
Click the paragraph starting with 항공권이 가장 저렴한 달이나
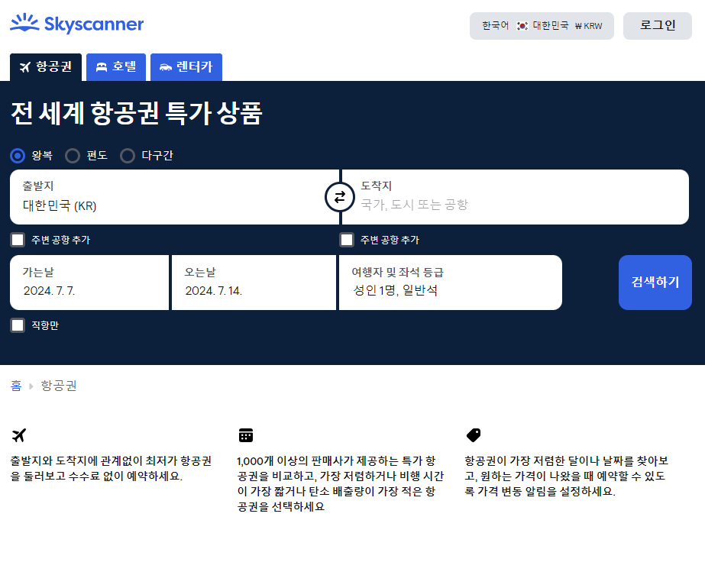point(567,476)
